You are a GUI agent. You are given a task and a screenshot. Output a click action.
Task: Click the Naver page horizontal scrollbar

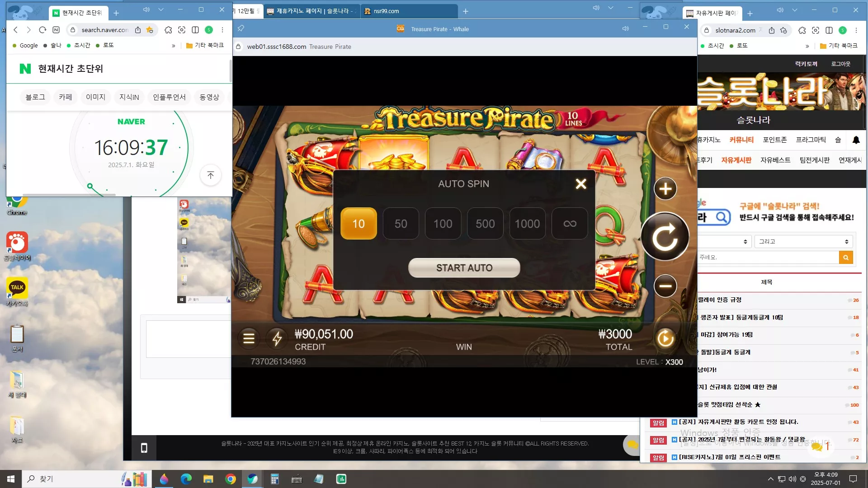tap(69, 195)
